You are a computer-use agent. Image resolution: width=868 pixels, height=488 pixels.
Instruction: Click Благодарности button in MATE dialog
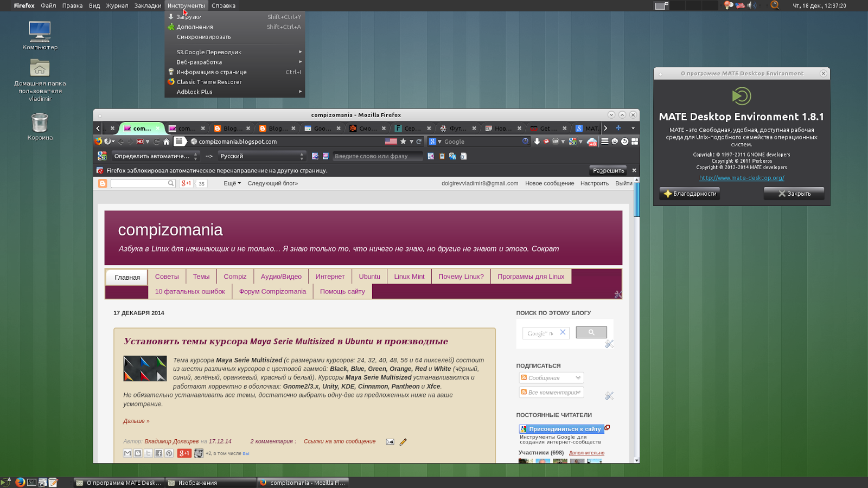click(x=690, y=194)
